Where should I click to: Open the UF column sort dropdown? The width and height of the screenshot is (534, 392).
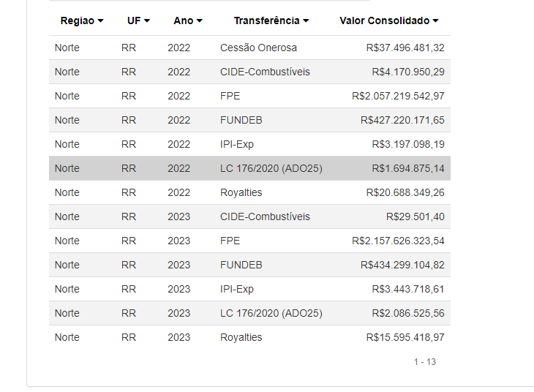pyautogui.click(x=138, y=21)
